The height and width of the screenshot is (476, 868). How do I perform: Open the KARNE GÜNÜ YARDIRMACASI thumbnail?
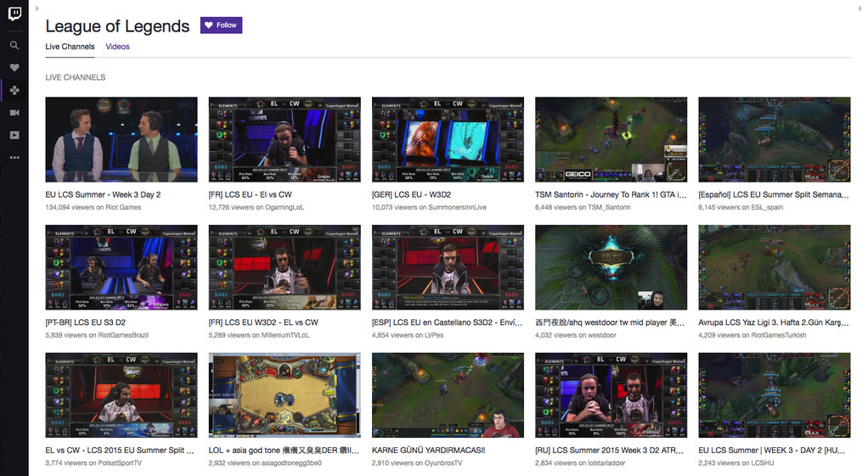[x=448, y=395]
